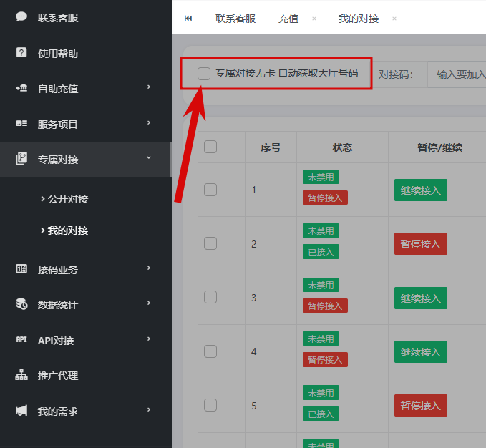Click the 未禁用 tag in row 1
486x448 pixels.
pyautogui.click(x=321, y=177)
